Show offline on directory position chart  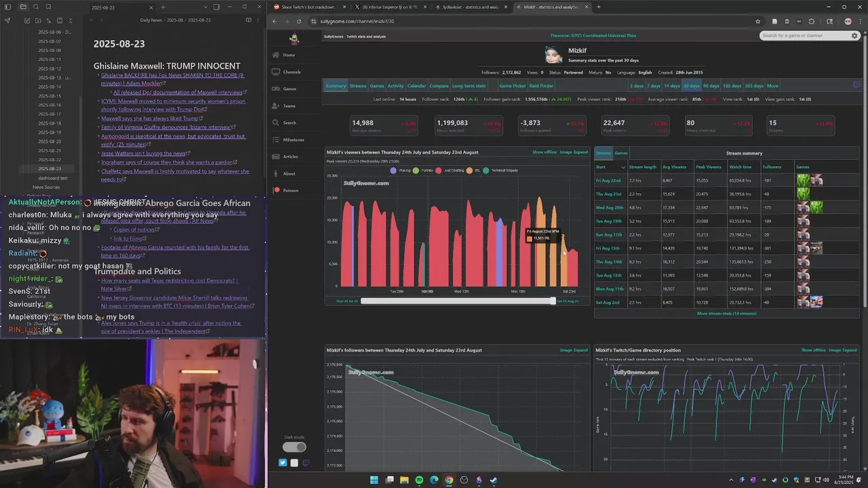tap(813, 350)
